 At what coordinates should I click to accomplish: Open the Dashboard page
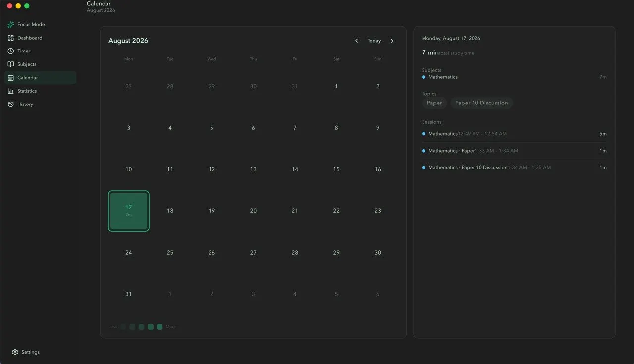tap(40, 38)
